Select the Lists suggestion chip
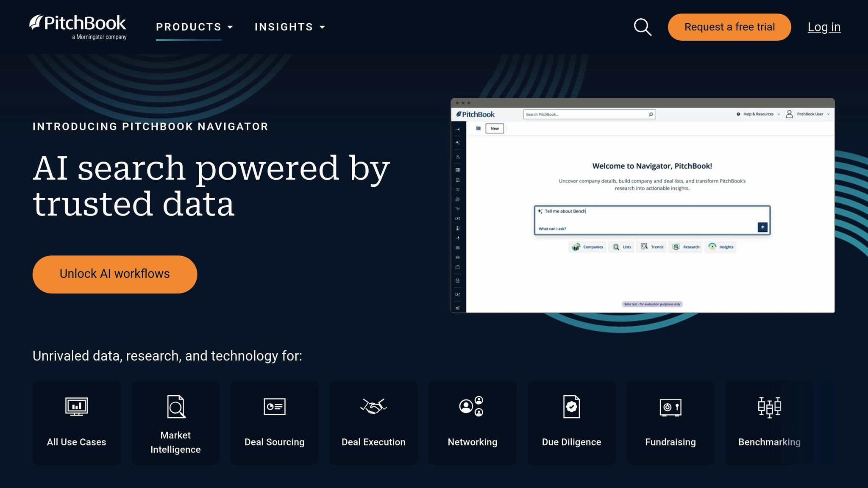Screen dimensions: 868x488 [621, 247]
